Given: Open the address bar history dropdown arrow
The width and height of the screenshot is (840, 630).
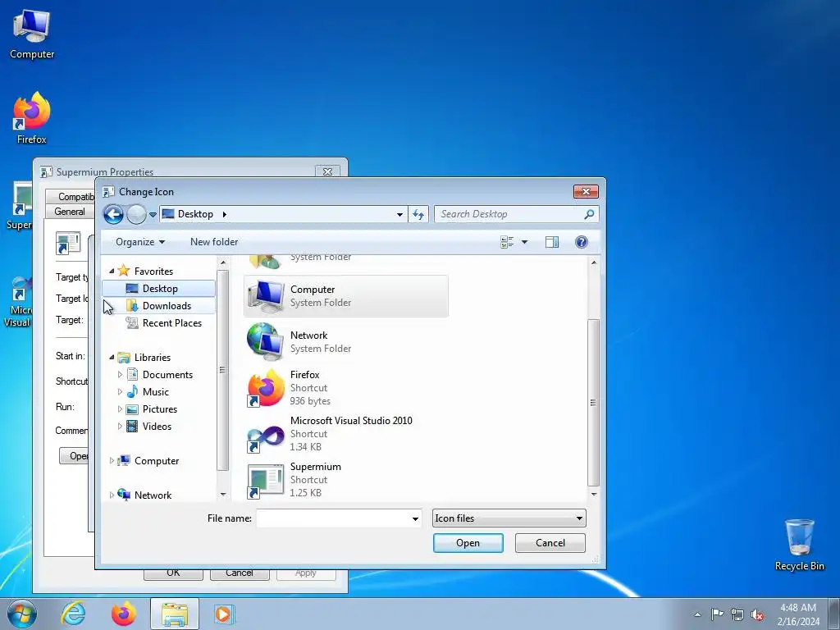Looking at the screenshot, I should (399, 214).
